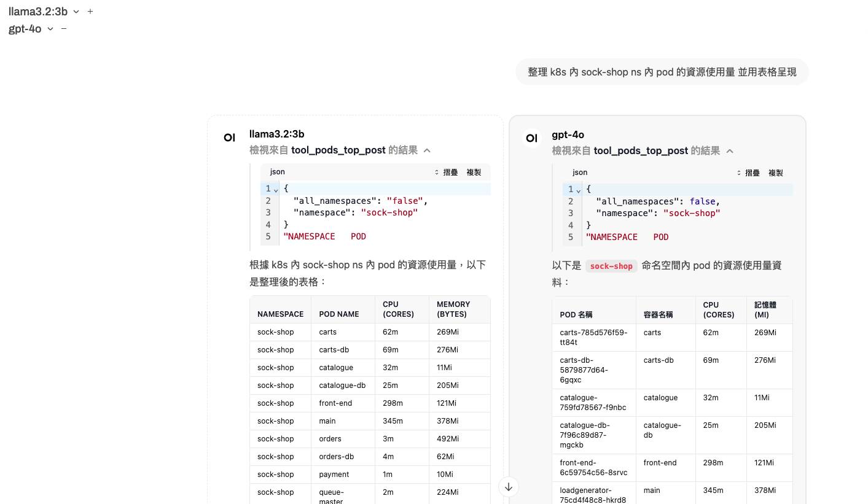Select the user prompt message bubble
Viewport: 868px width, 504px height.
point(662,72)
